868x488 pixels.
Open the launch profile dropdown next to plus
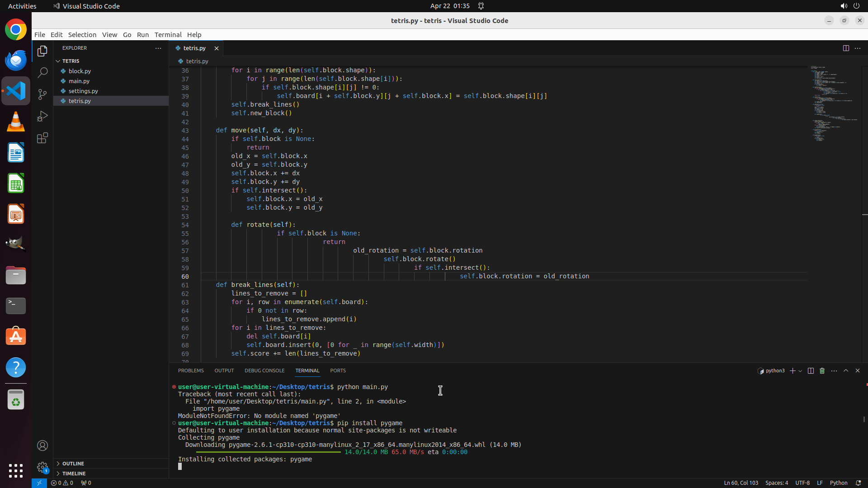[800, 371]
